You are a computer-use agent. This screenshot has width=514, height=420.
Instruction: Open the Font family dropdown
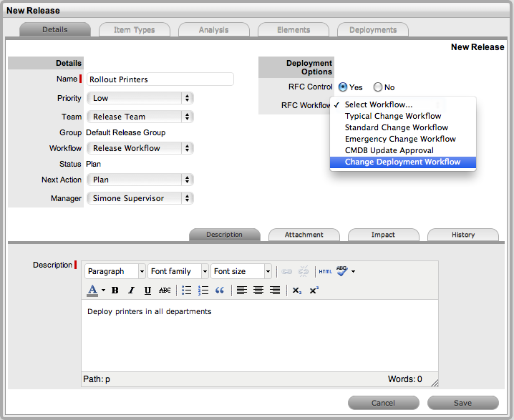[x=178, y=271]
